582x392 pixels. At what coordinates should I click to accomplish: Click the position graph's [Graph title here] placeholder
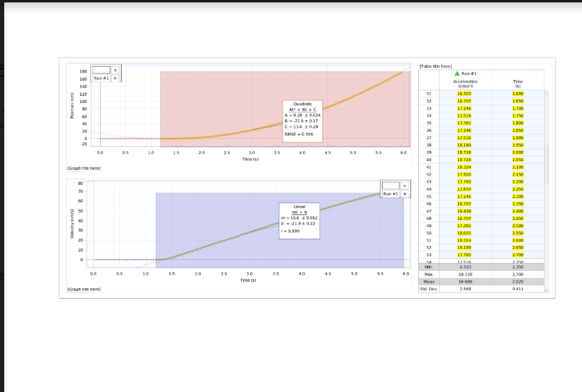(x=84, y=168)
